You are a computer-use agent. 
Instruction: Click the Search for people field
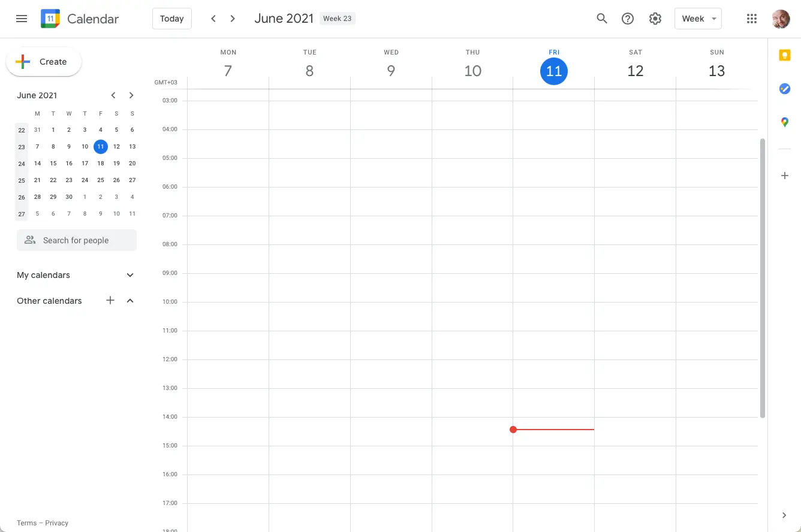point(77,240)
